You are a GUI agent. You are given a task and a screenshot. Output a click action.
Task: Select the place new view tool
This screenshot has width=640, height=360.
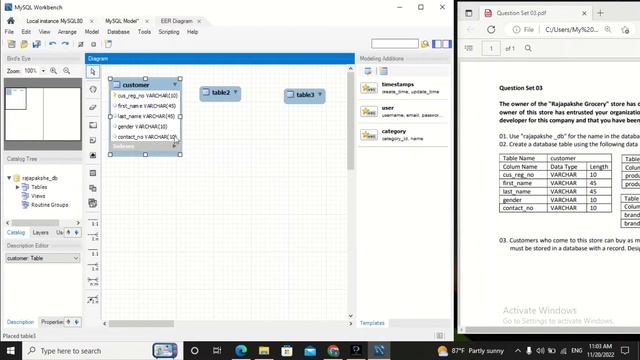click(93, 188)
